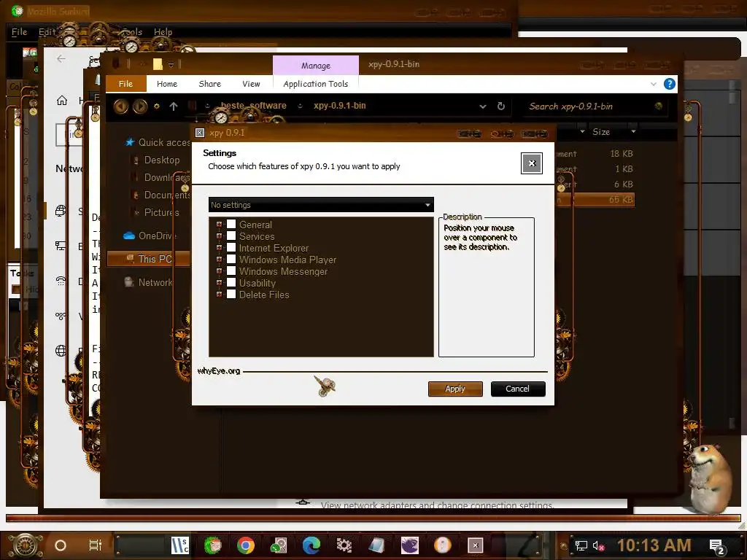This screenshot has height=560, width=747.
Task: Click the Explorer Help question mark icon
Action: (670, 84)
